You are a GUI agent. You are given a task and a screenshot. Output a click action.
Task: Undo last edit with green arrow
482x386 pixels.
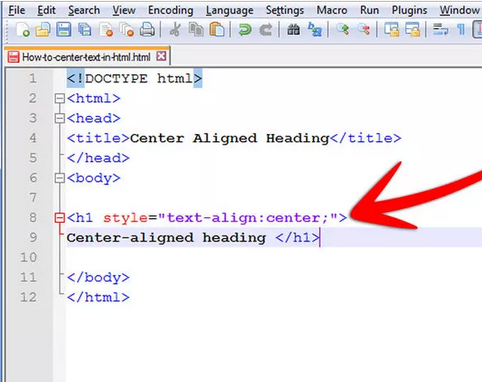click(x=245, y=30)
